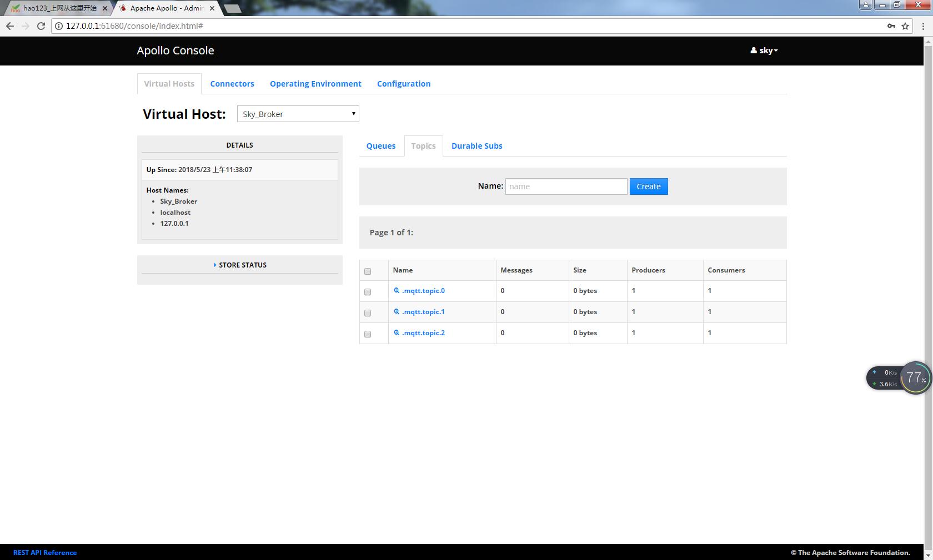933x560 pixels.
Task: Click the 127.0.0.1 host name entry
Action: click(x=174, y=223)
